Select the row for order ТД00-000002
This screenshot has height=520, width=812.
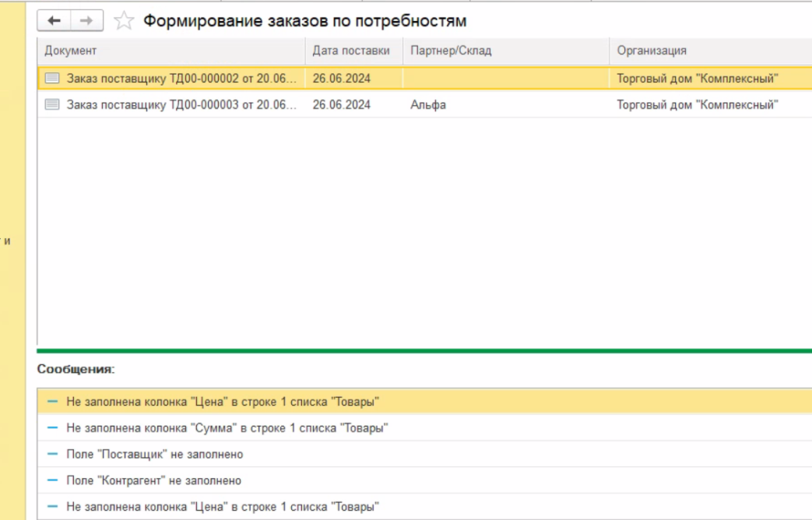181,78
